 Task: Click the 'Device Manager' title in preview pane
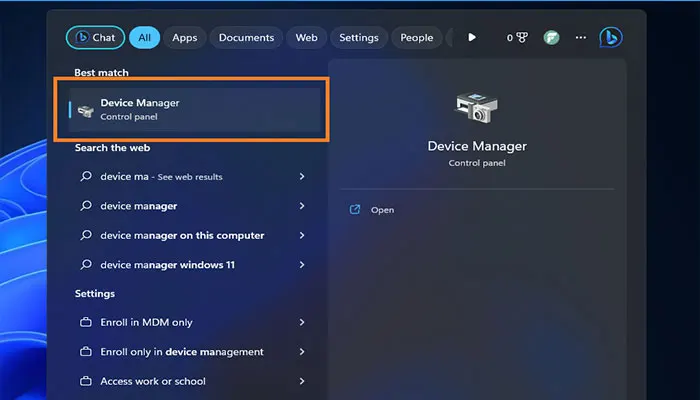pyautogui.click(x=477, y=146)
